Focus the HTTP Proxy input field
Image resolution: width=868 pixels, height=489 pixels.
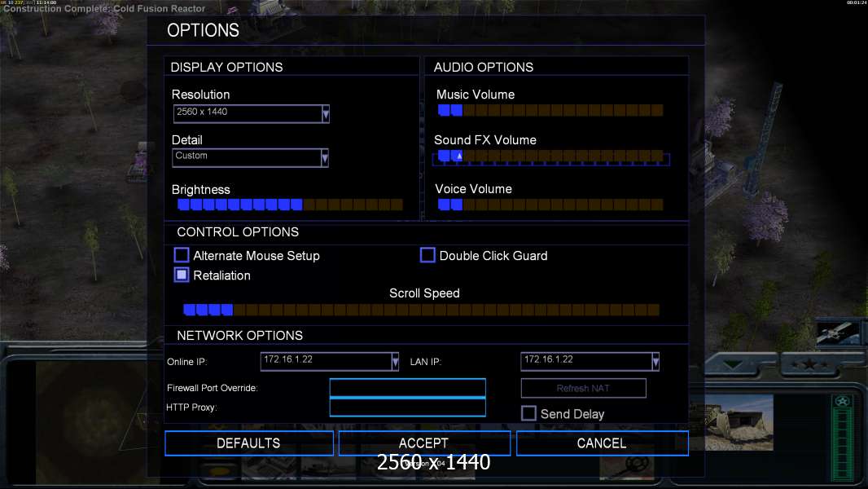(407, 407)
